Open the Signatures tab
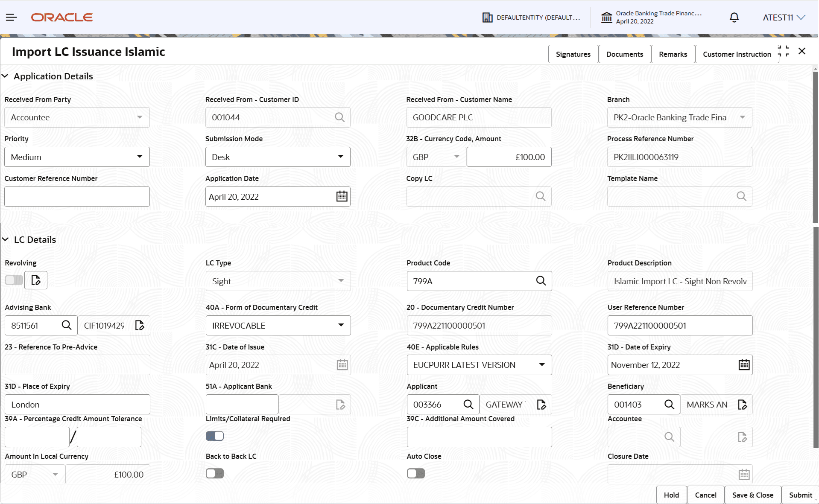Screen dimensions: 819x504 [x=573, y=54]
